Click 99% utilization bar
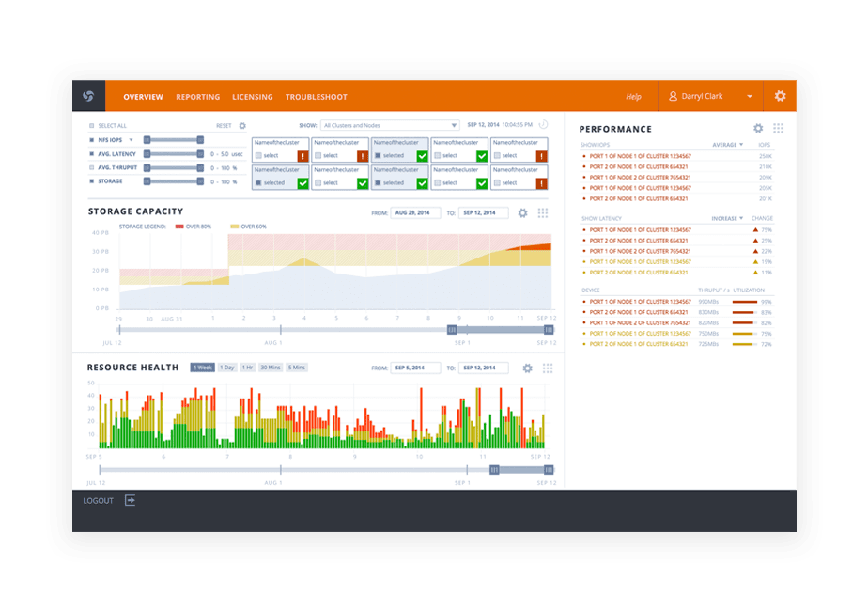 (745, 302)
